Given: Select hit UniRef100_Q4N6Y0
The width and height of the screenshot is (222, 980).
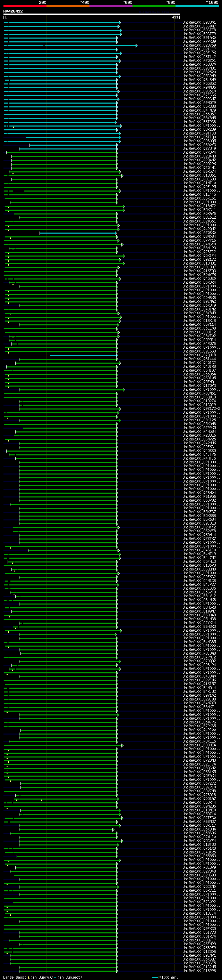Looking at the screenshot, I should click(199, 244).
